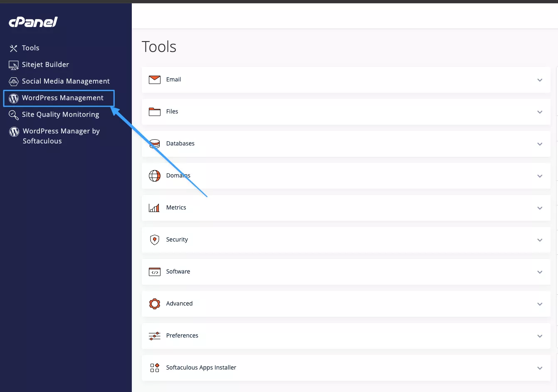Screen dimensions: 558x392
Task: Open WordPress Manager by Softaculous
Action: point(61,136)
